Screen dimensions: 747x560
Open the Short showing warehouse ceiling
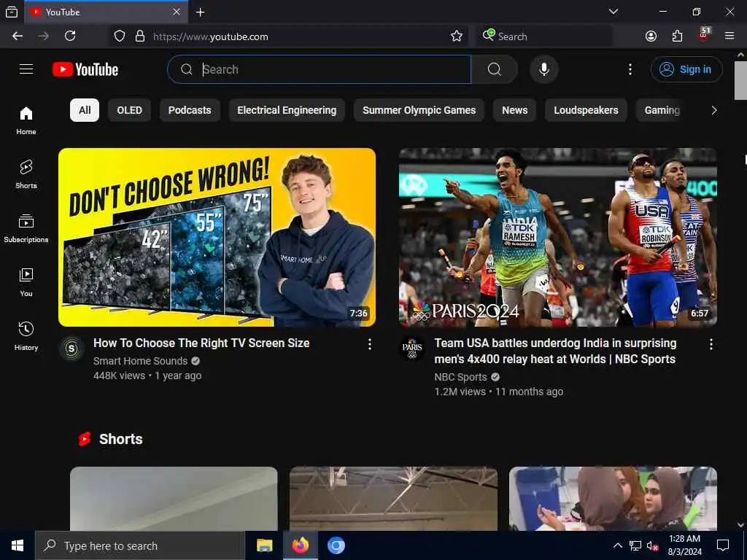pyautogui.click(x=393, y=499)
